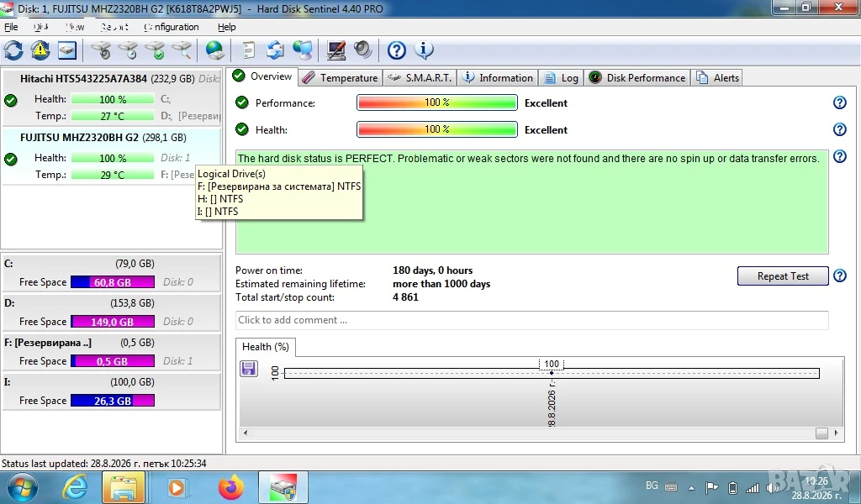This screenshot has width=861, height=504.
Task: Open the Help menu
Action: pyautogui.click(x=226, y=27)
